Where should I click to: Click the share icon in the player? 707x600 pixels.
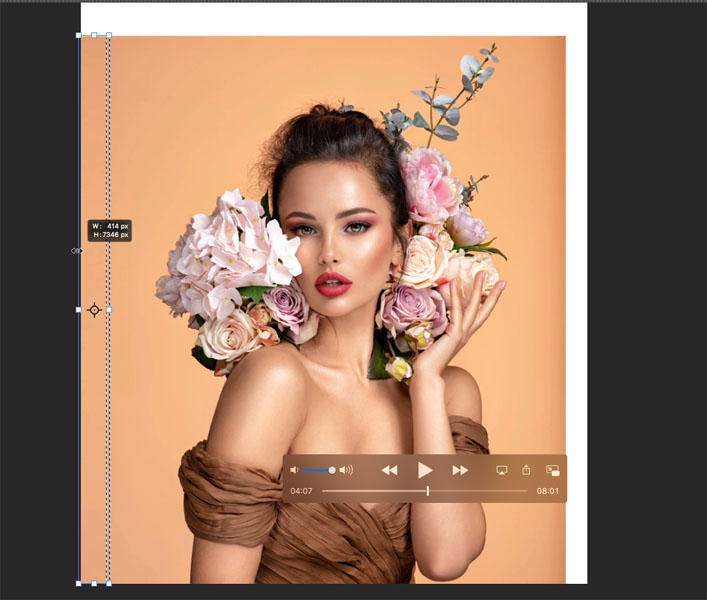pyautogui.click(x=526, y=470)
